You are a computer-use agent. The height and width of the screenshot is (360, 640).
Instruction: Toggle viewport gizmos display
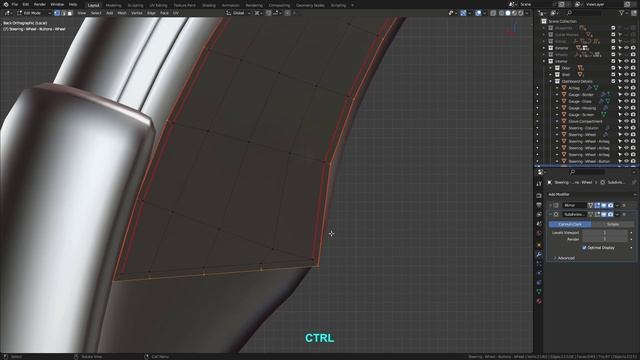click(463, 13)
